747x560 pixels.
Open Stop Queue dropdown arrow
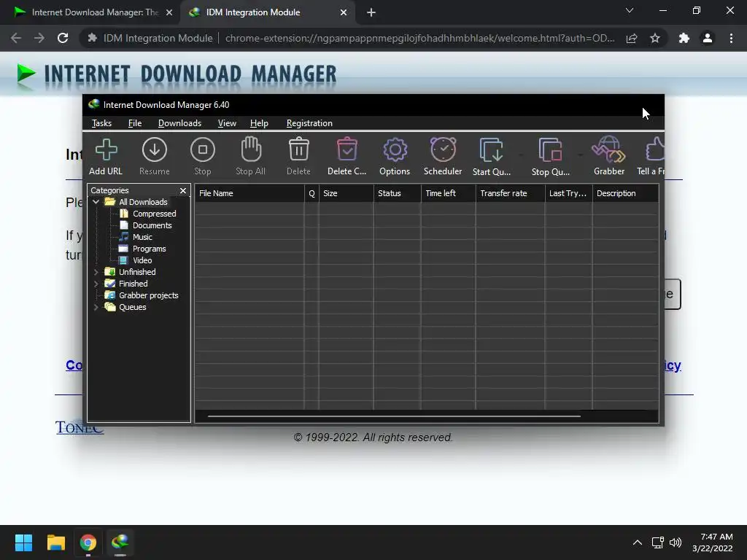click(580, 155)
